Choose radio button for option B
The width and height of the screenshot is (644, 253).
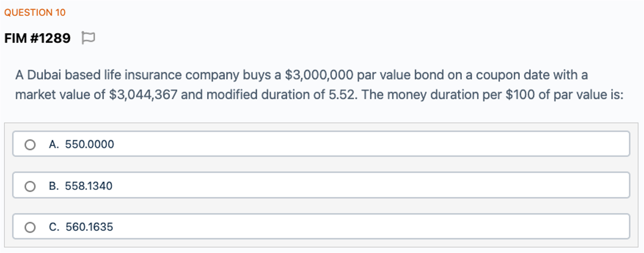(x=30, y=186)
